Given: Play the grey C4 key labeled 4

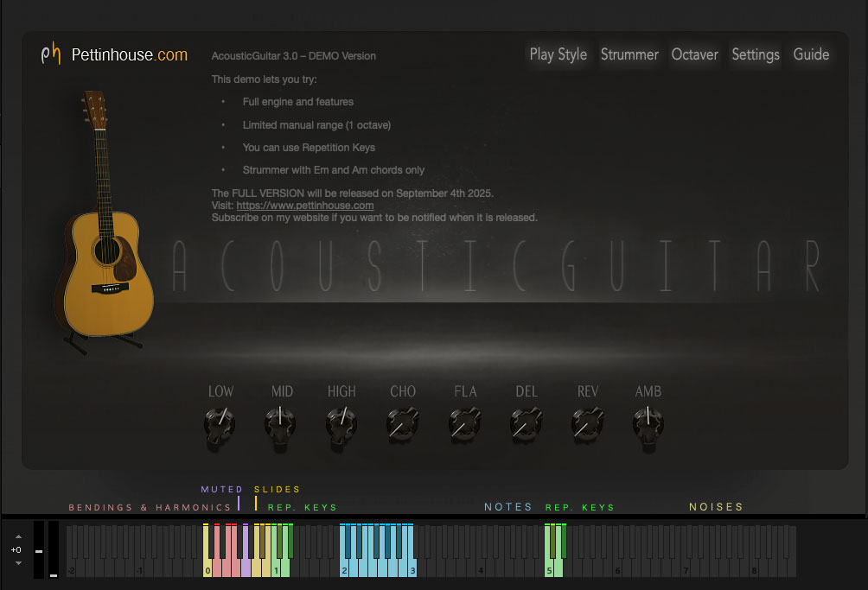Looking at the screenshot, I should 480,567.
